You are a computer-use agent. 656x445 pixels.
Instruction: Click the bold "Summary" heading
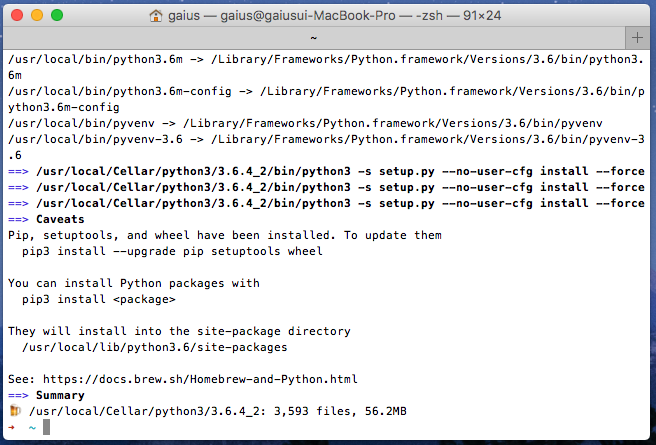coord(60,395)
